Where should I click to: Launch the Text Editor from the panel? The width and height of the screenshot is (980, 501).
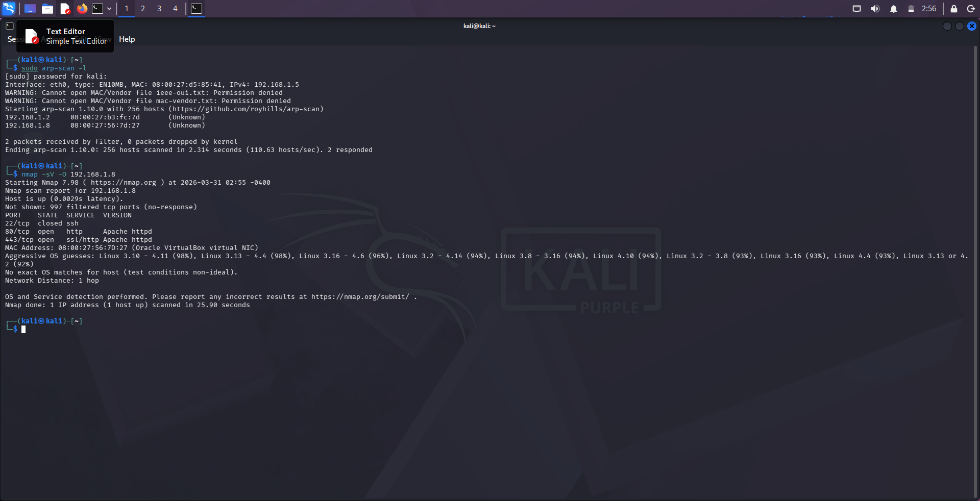tap(65, 8)
